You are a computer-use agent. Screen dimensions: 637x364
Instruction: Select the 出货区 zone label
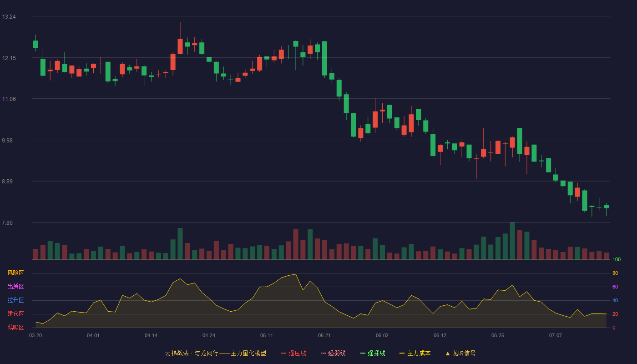click(x=15, y=287)
